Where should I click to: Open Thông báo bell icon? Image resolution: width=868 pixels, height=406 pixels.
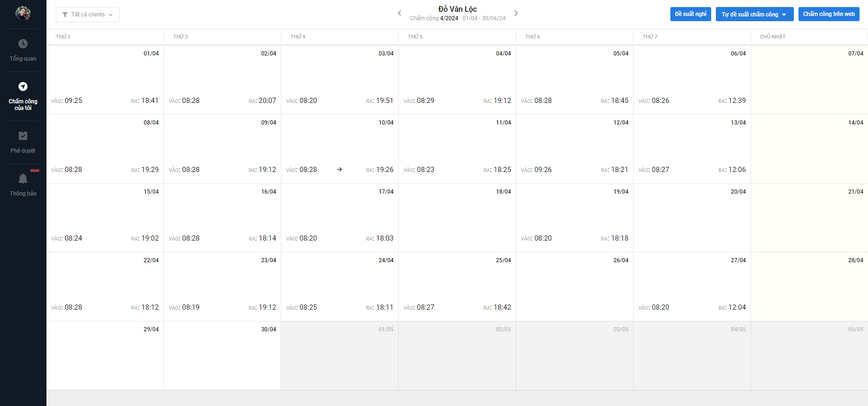pos(23,179)
